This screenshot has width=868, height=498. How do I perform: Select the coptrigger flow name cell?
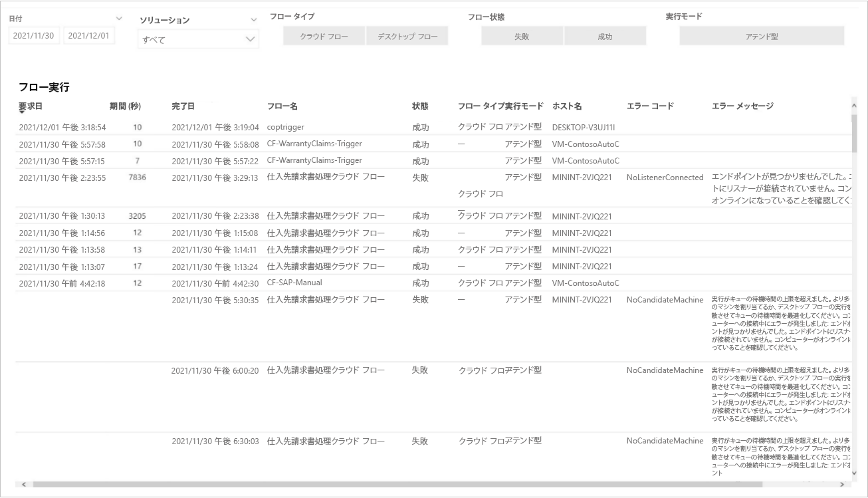[x=286, y=126]
